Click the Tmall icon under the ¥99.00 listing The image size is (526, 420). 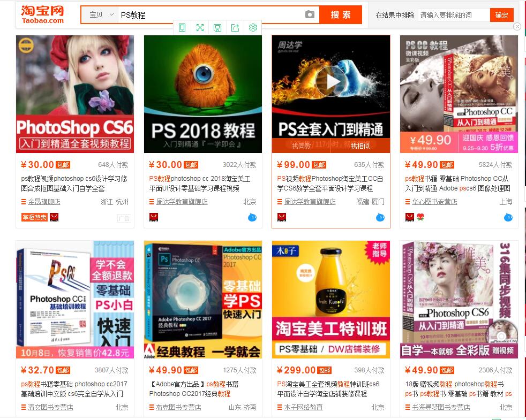282,217
